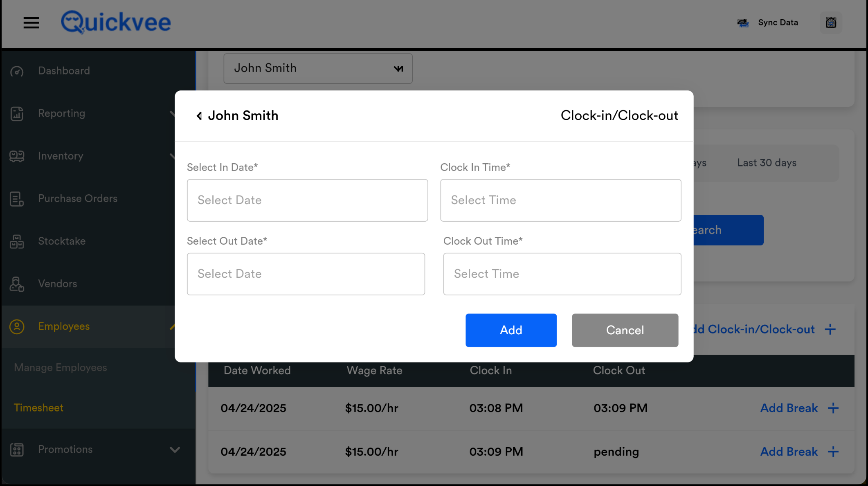Click the Purchase Orders sidebar icon
The width and height of the screenshot is (868, 486).
17,199
